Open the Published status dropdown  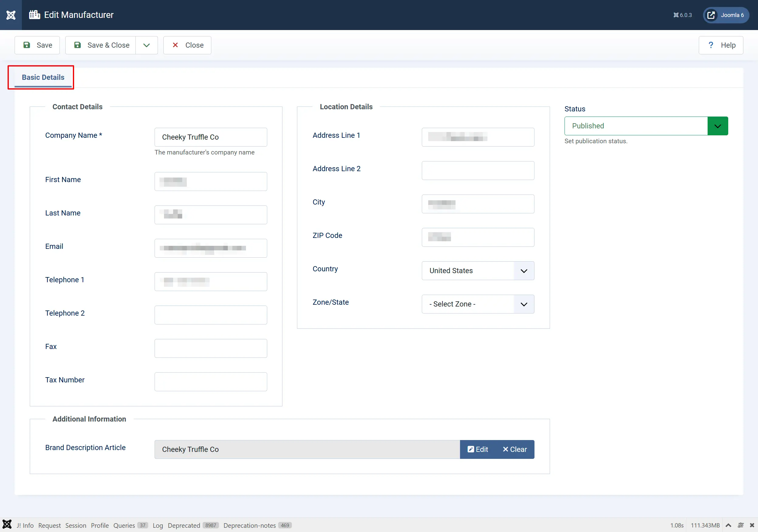[x=646, y=126]
